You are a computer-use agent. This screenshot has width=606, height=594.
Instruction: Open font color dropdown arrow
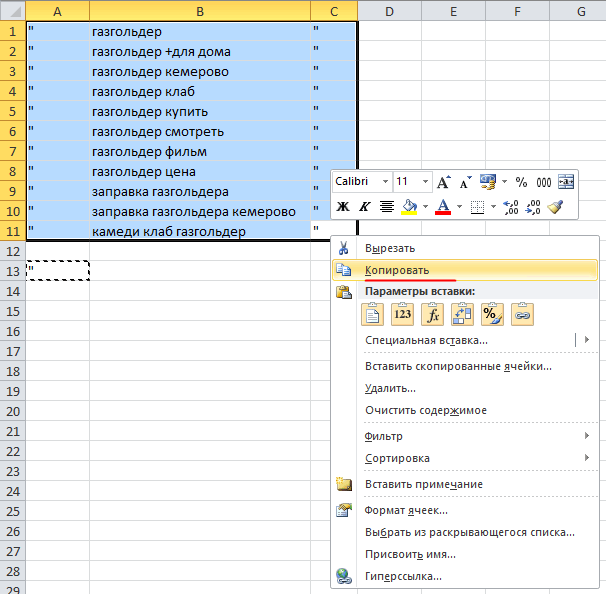tap(459, 206)
